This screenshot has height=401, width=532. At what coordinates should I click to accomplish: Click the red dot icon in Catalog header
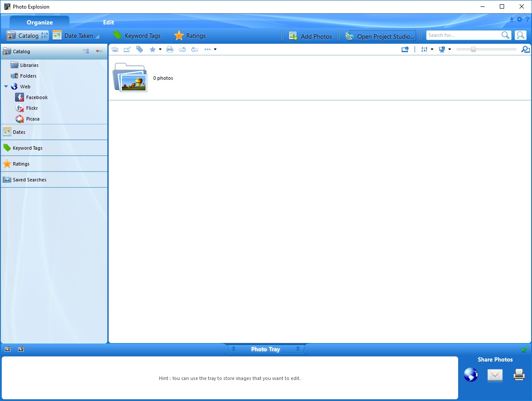point(99,51)
